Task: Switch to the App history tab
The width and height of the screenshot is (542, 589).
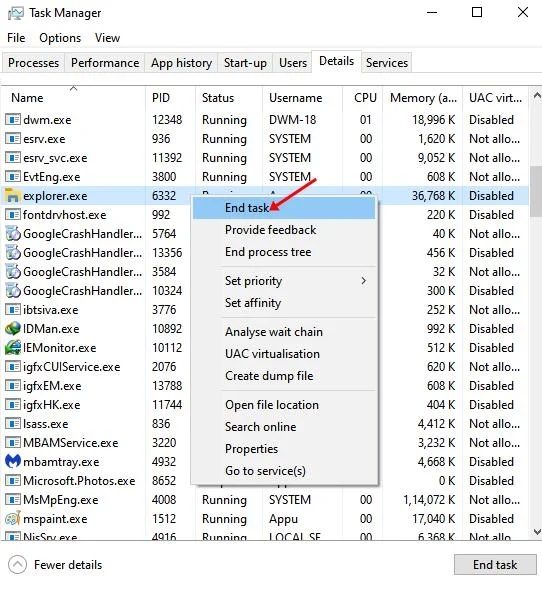Action: [x=181, y=63]
